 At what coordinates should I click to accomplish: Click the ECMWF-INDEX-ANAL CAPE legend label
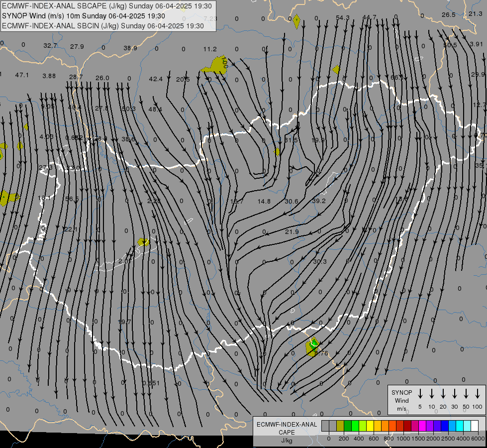(x=287, y=432)
